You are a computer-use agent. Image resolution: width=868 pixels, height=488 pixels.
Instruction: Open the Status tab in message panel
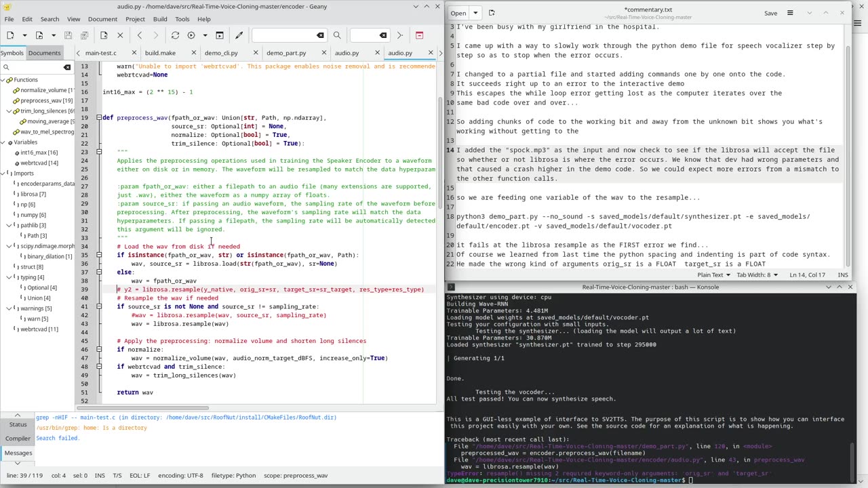pyautogui.click(x=18, y=424)
